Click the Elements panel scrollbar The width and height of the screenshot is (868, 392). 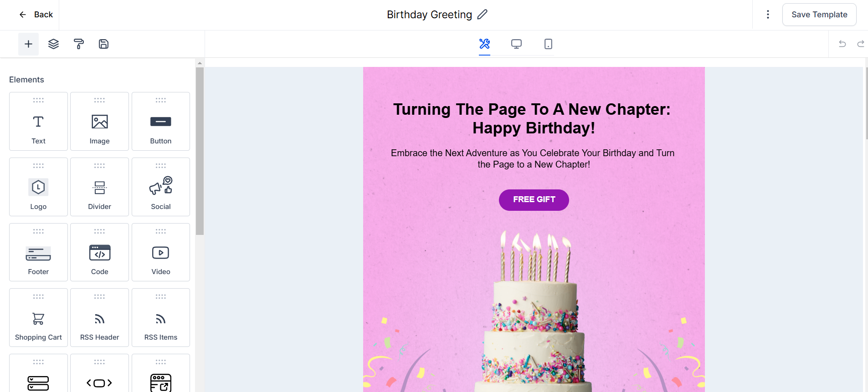(200, 151)
